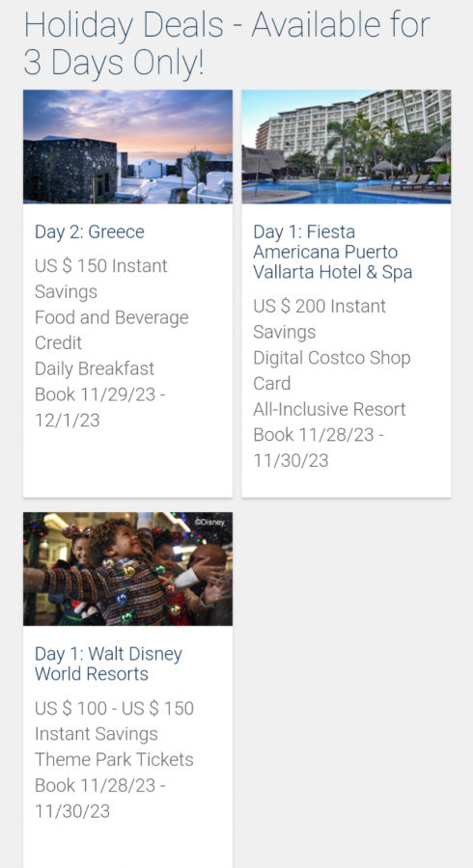Open Day 1: Fiesta Americana Puerto Vallarta title
Viewport: 473px width, 868px height.
pos(333,252)
